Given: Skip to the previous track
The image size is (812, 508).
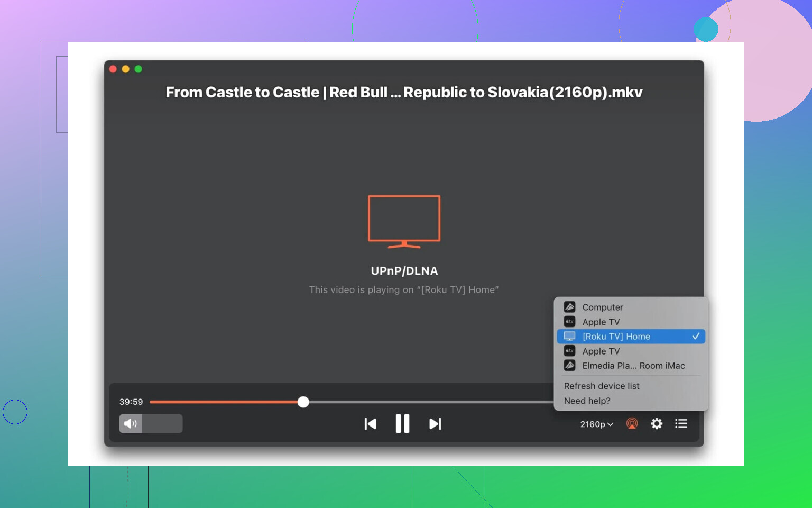Looking at the screenshot, I should 370,424.
